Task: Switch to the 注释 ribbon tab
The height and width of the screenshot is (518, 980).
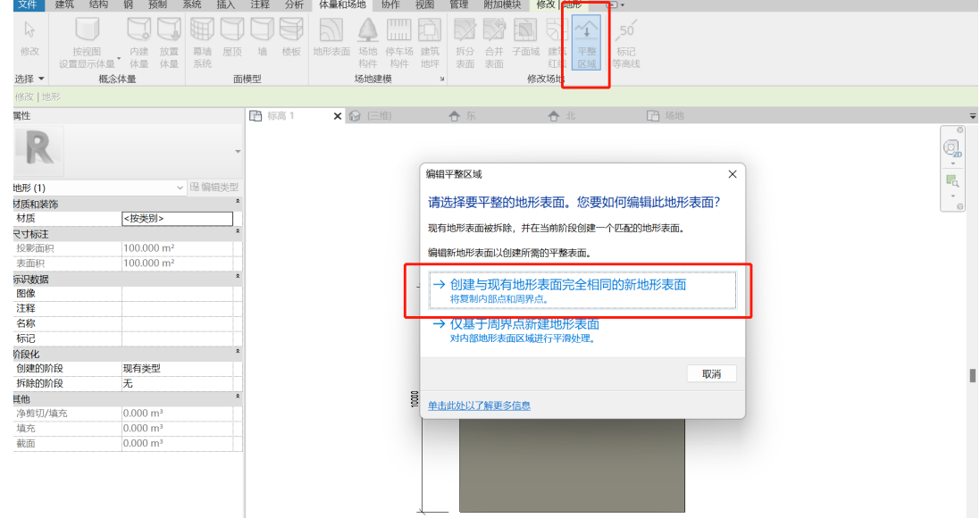Action: tap(260, 5)
